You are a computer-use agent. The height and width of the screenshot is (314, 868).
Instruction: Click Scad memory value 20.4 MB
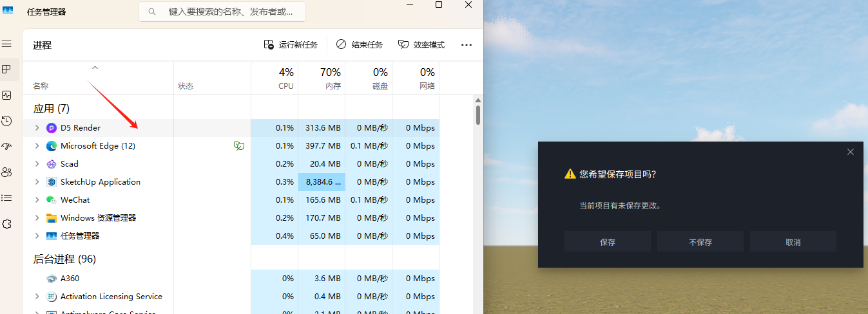click(325, 164)
